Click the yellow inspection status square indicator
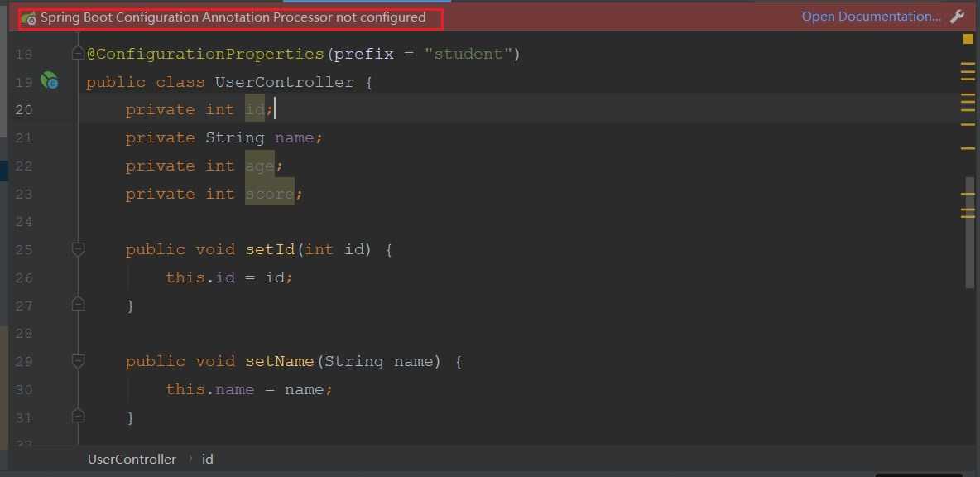This screenshot has width=980, height=477. pos(968,39)
